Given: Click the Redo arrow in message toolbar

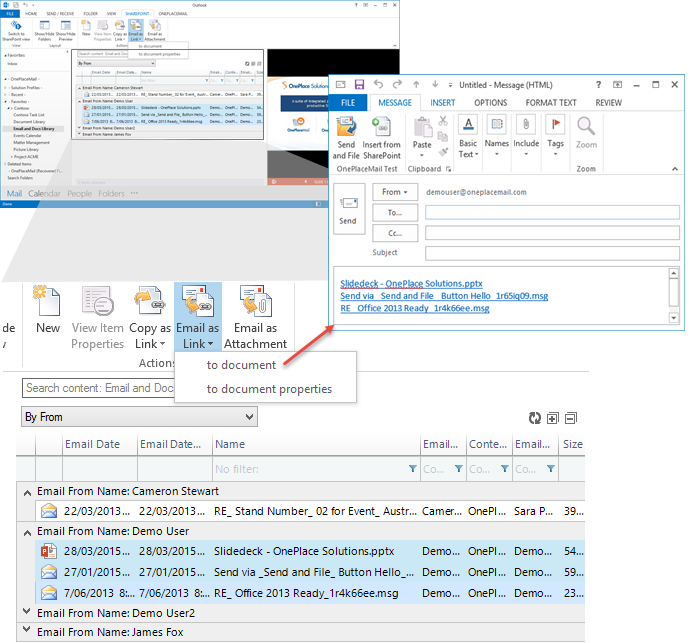Looking at the screenshot, I should [x=397, y=84].
